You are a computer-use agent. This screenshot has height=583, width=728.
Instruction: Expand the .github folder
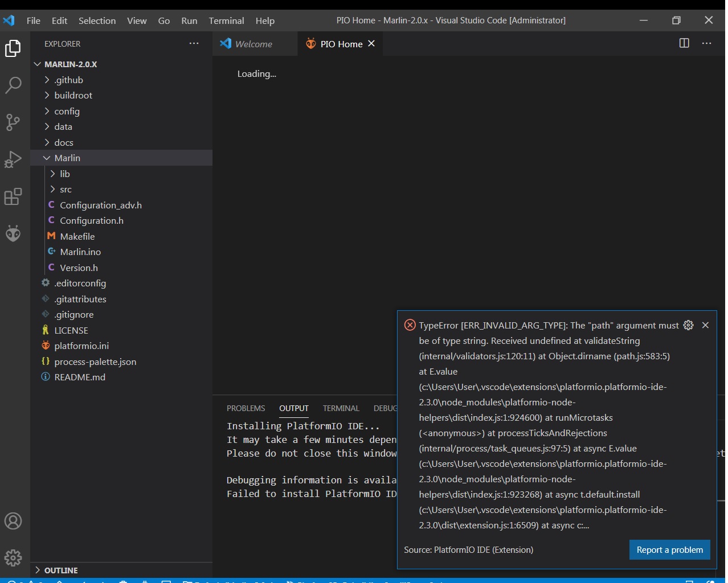pos(121,80)
